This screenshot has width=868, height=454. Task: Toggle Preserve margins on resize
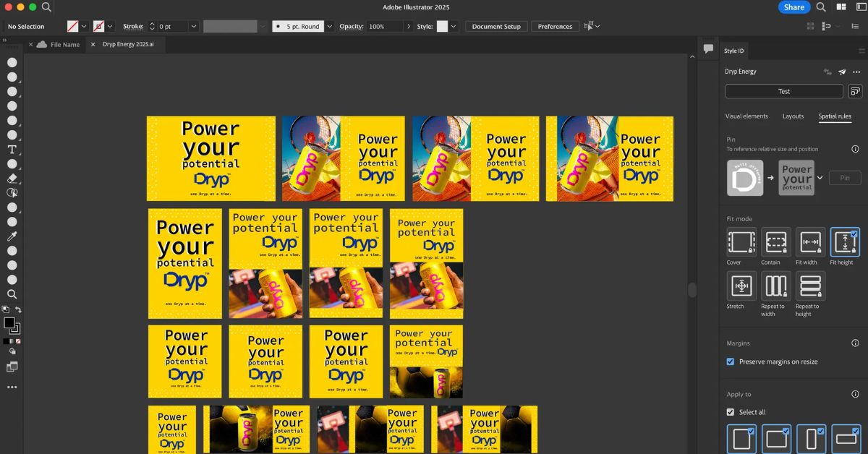click(731, 361)
